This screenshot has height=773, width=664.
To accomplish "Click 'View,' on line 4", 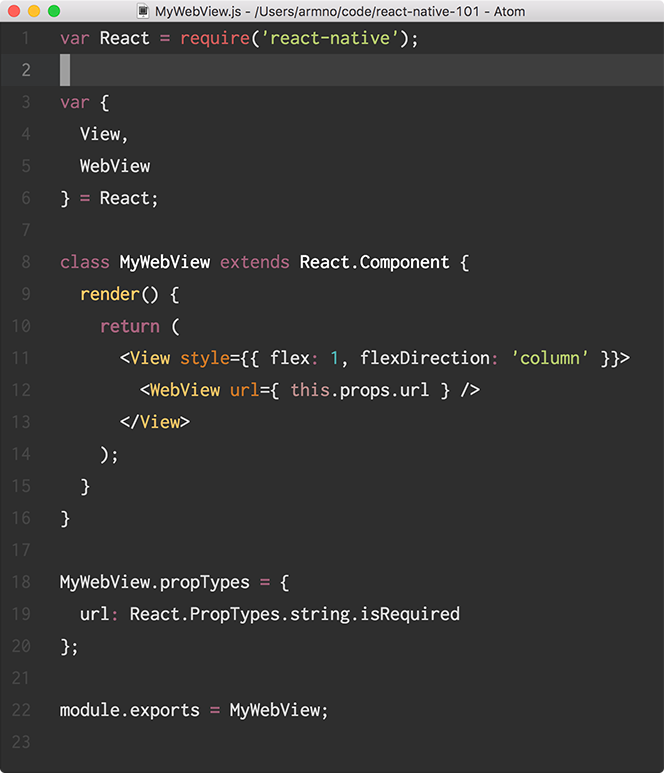I will click(104, 134).
